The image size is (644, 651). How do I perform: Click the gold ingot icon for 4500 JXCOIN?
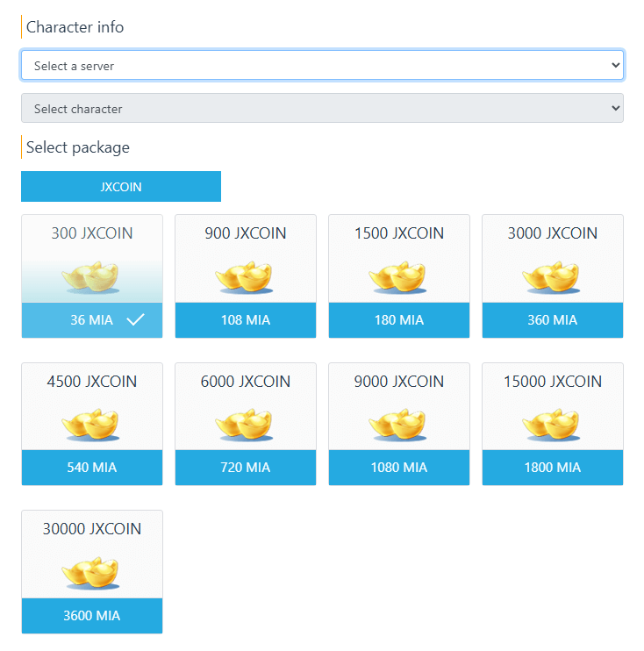click(x=91, y=426)
